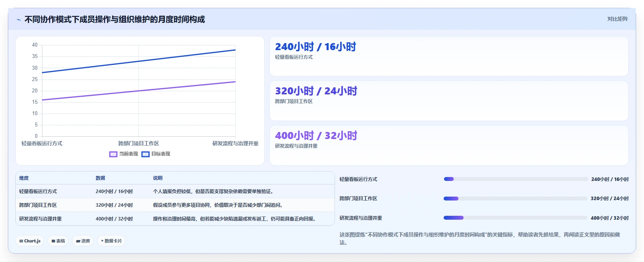
Task: Click the Chart.js tag chip
Action: point(30,241)
